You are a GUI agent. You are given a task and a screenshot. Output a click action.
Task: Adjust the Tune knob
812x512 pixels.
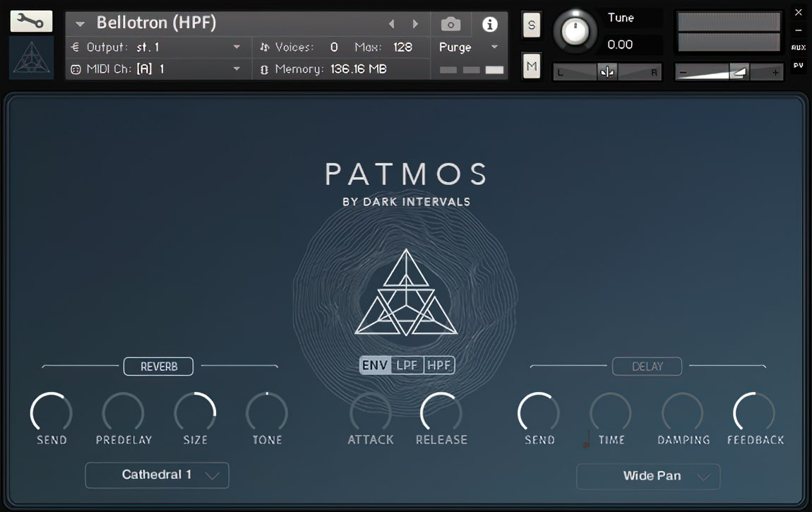pyautogui.click(x=575, y=31)
